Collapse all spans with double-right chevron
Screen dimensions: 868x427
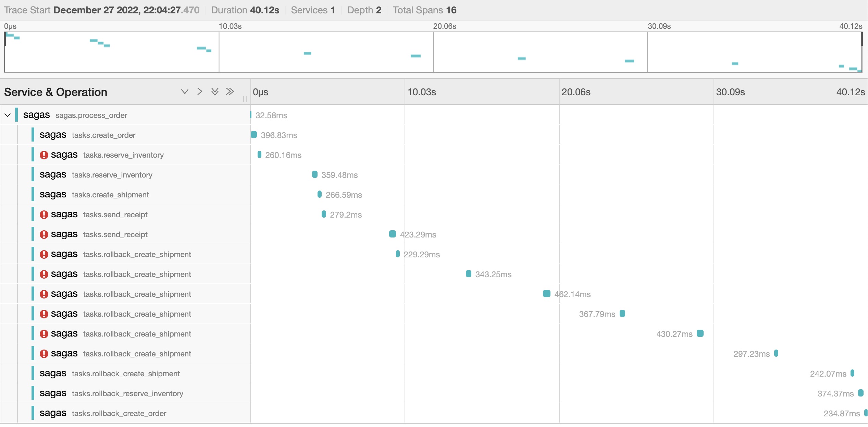tap(230, 91)
